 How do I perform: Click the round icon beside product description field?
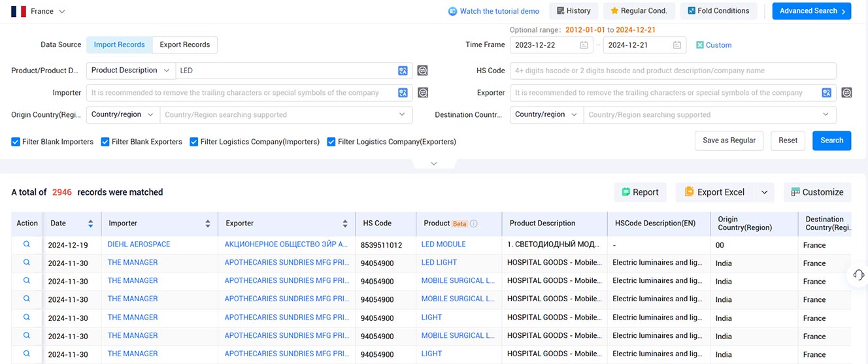pos(423,71)
